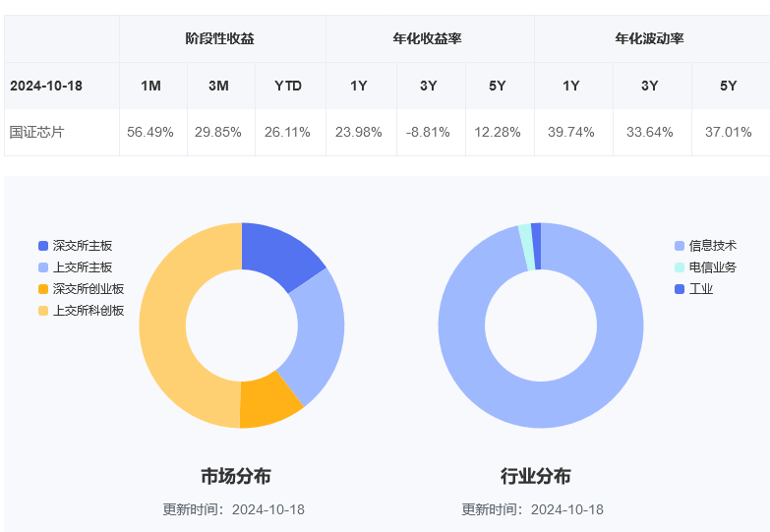Toggle 信息技术 legend swatch
This screenshot has height=532, width=770.
tap(680, 246)
